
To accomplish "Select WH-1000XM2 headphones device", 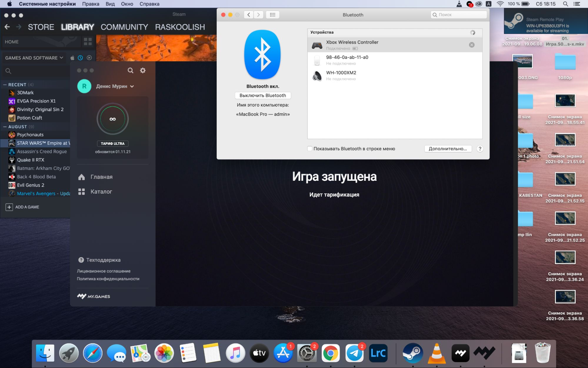I will [x=395, y=75].
